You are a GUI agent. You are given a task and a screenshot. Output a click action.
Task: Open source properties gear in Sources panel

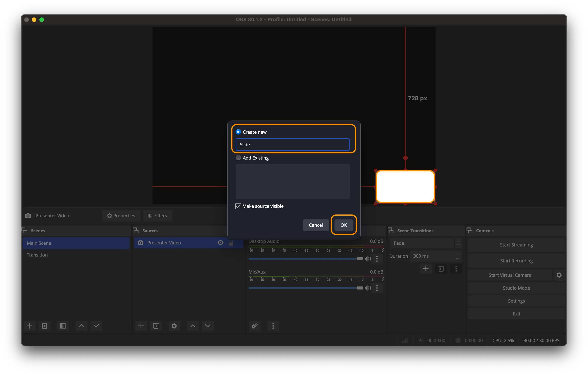(174, 326)
